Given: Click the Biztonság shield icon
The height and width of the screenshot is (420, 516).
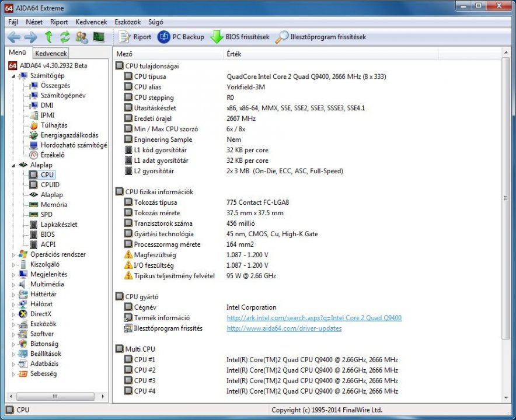Looking at the screenshot, I should click(x=23, y=344).
